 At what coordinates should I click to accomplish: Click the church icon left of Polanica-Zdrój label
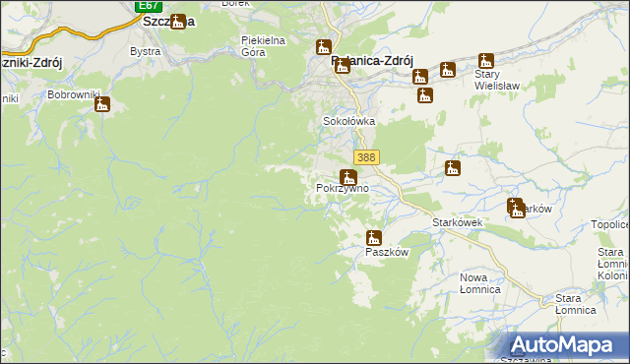342,65
